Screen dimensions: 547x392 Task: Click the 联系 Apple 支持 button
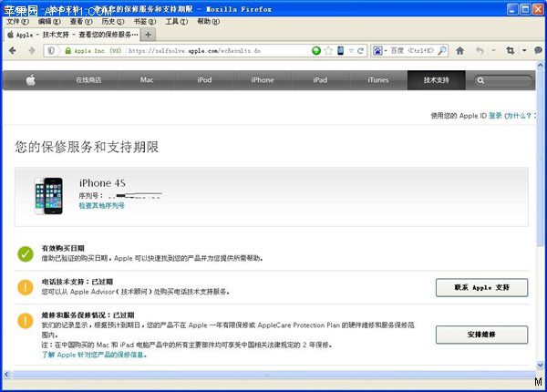point(481,288)
